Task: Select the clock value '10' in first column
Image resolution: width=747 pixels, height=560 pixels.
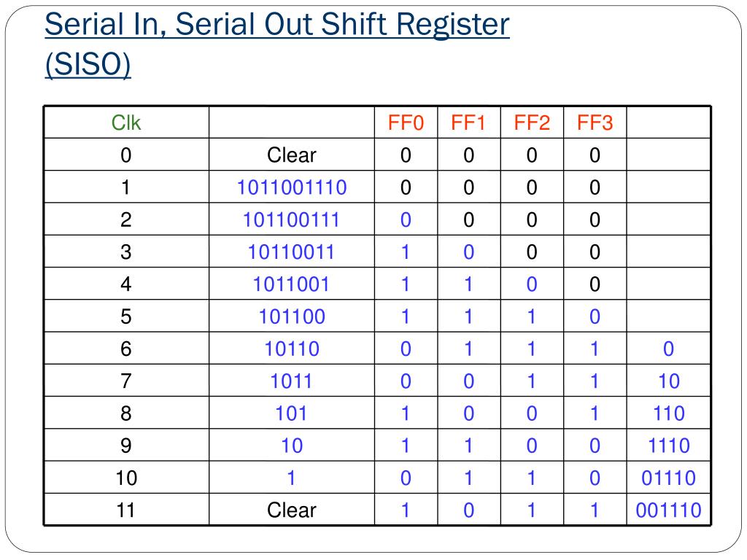Action: (126, 478)
